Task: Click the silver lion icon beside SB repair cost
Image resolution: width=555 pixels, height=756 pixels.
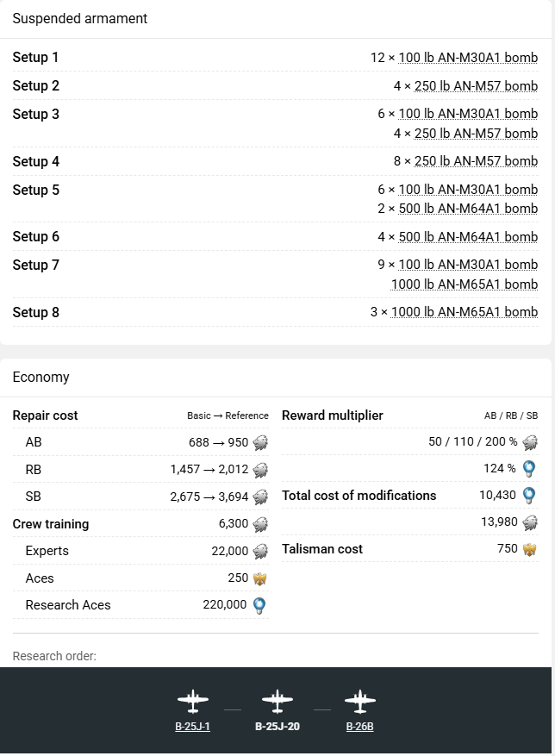Action: [260, 497]
